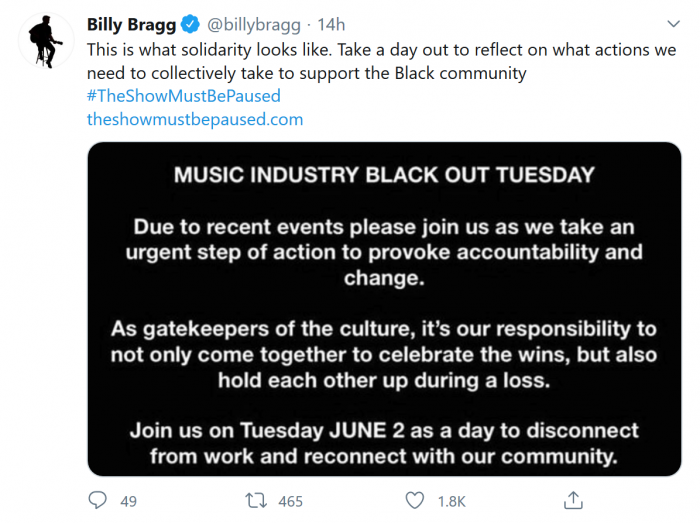This screenshot has height=523, width=700.
Task: Expand the tweet options chevron menu
Action: tap(673, 25)
